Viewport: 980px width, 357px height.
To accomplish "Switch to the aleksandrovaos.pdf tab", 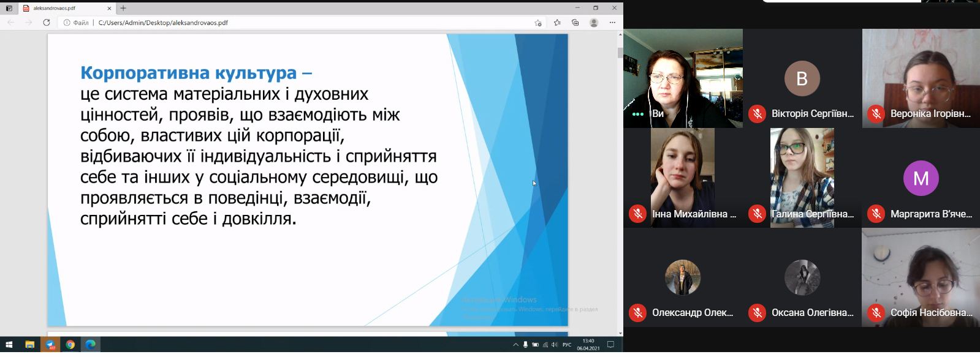I will 61,8.
